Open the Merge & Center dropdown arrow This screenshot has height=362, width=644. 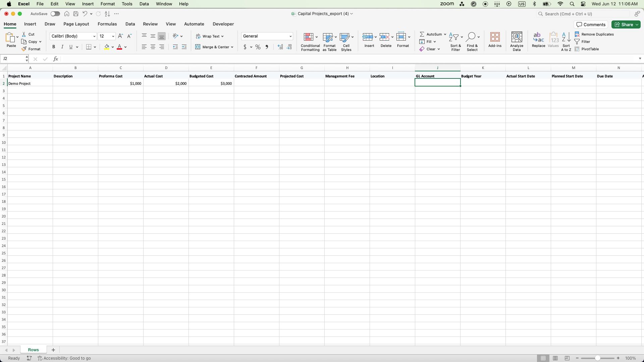point(232,47)
